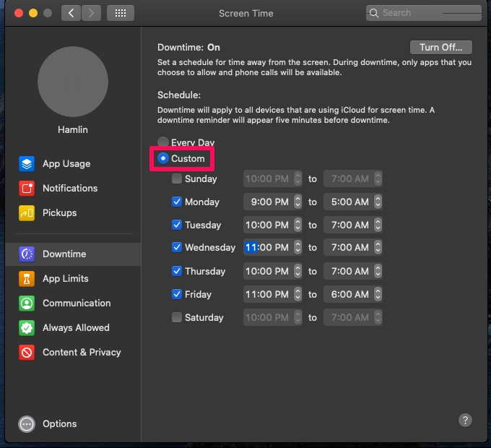Click Tuesday's 7:00 AM end time field
This screenshot has width=491, height=448.
tap(349, 225)
